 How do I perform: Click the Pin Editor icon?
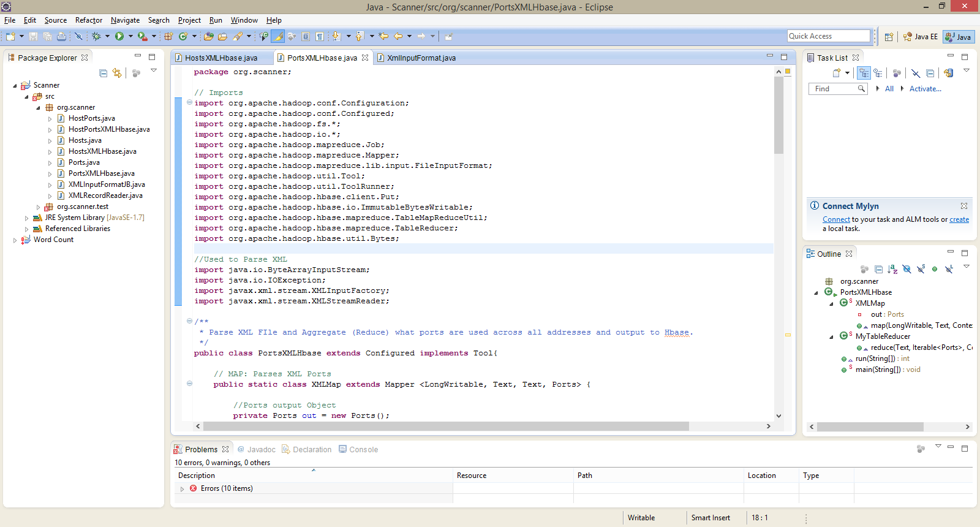[448, 36]
